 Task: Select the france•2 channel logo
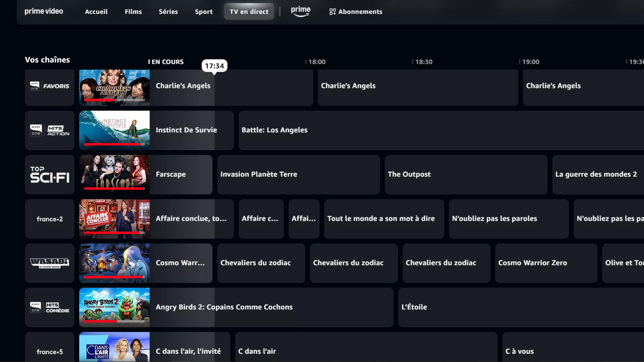click(49, 219)
